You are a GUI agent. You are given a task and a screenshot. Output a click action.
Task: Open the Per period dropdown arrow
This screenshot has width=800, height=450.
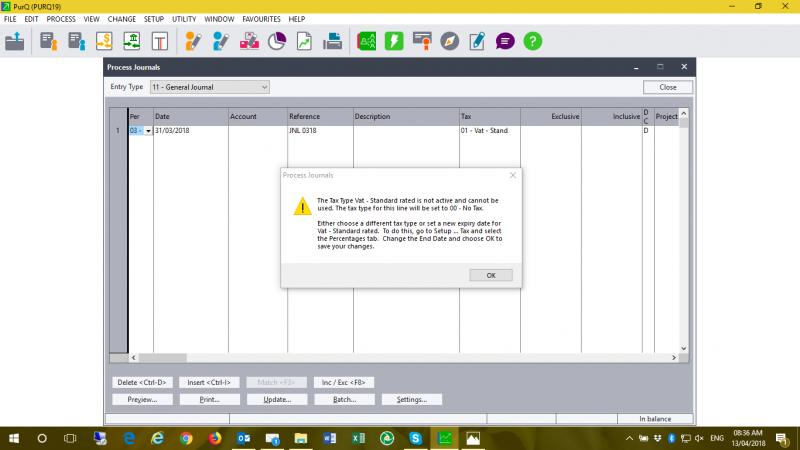pos(148,131)
